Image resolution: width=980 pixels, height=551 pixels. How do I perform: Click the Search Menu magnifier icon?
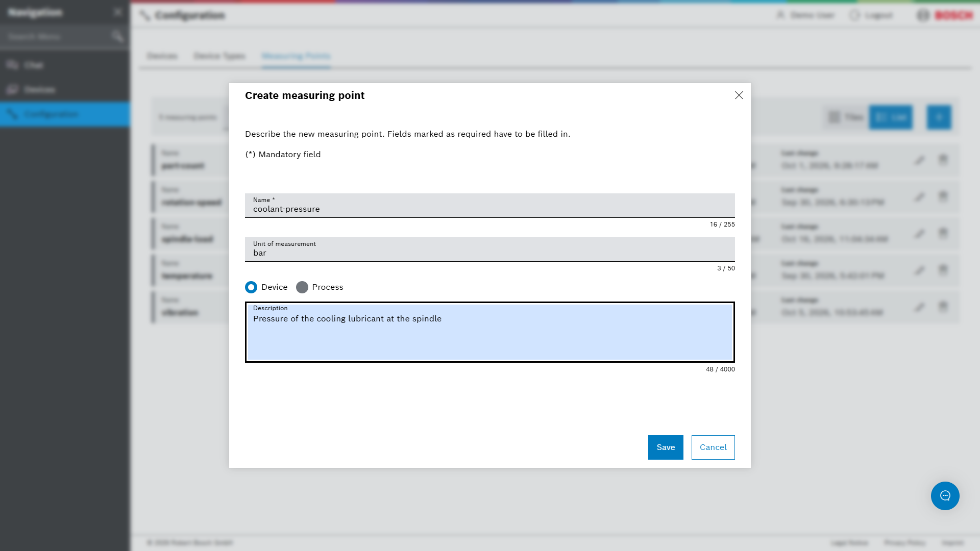point(117,36)
